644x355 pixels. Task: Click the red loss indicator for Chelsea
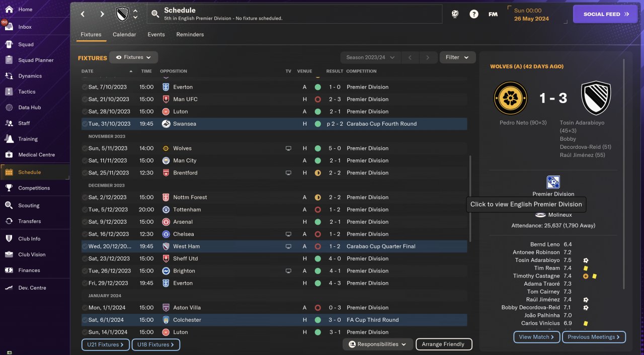coord(318,234)
